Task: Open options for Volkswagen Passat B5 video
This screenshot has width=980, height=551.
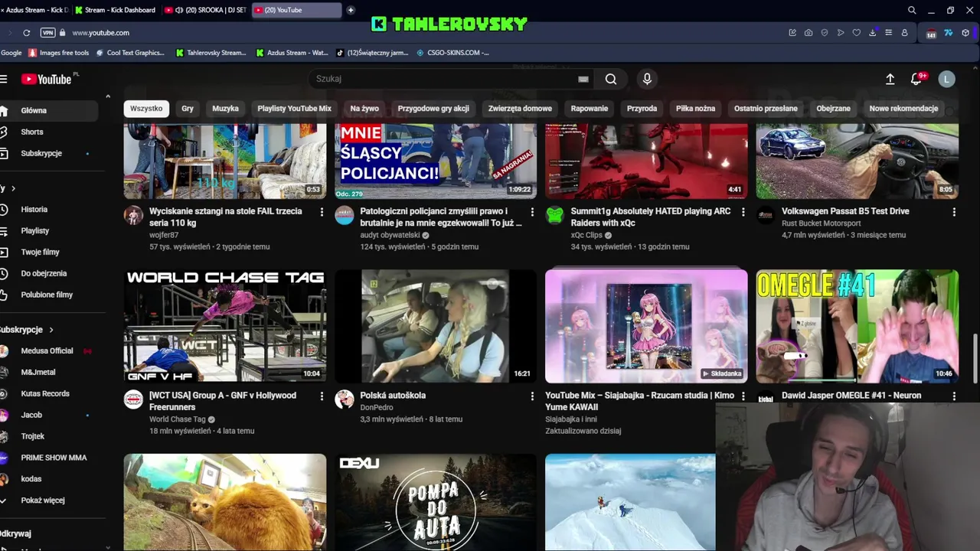Action: (954, 212)
